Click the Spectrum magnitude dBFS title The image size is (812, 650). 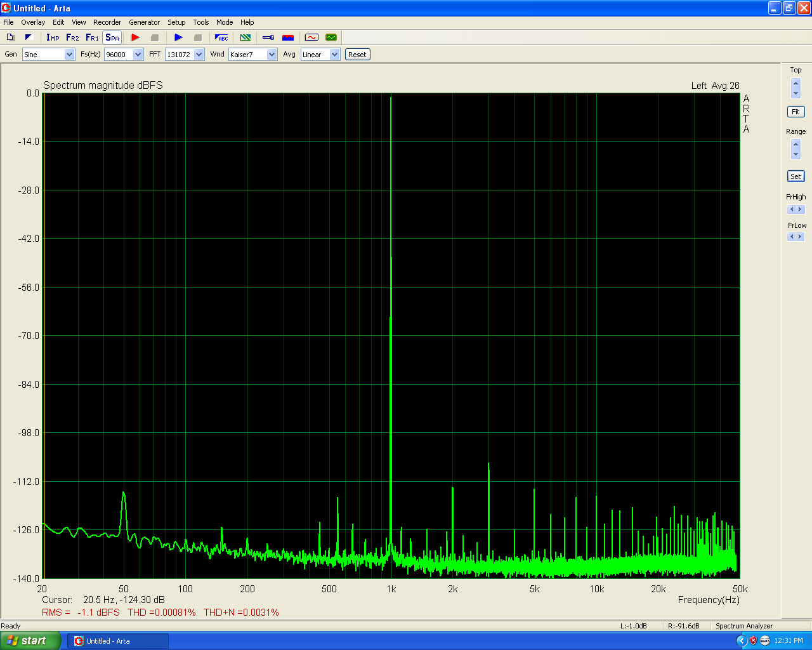(x=103, y=85)
